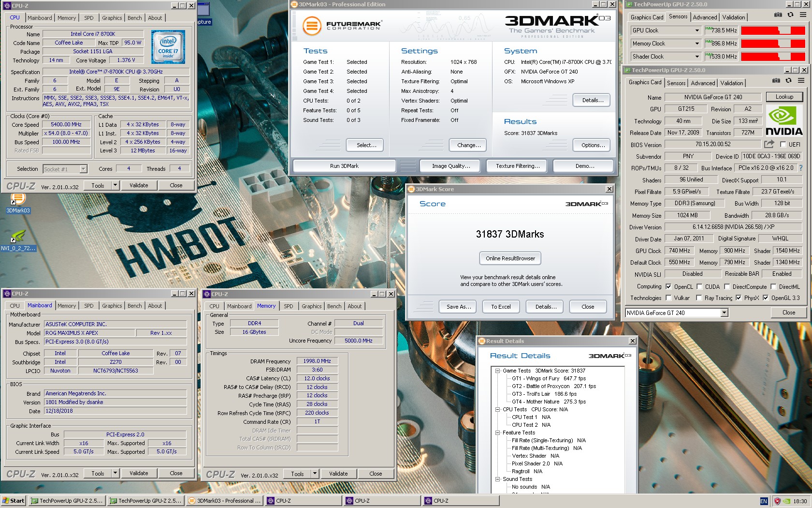Image resolution: width=812 pixels, height=508 pixels.
Task: Click the To Excel button
Action: pos(501,307)
